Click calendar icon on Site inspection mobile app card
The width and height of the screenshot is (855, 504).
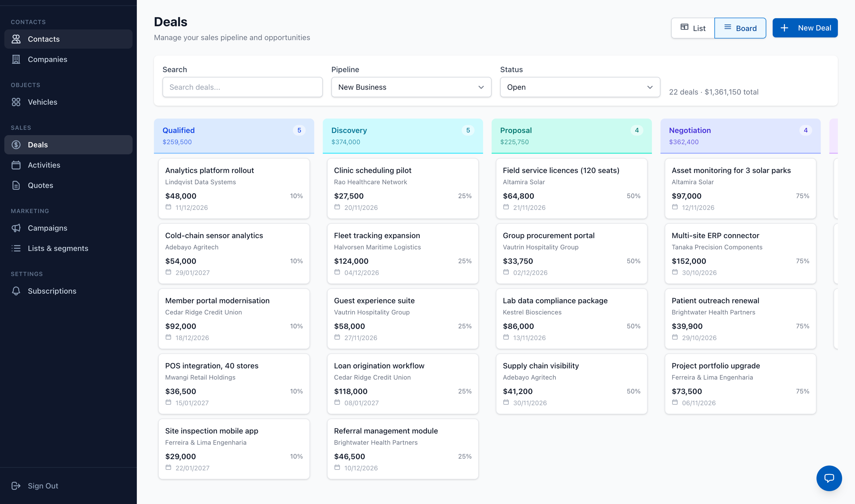click(169, 467)
